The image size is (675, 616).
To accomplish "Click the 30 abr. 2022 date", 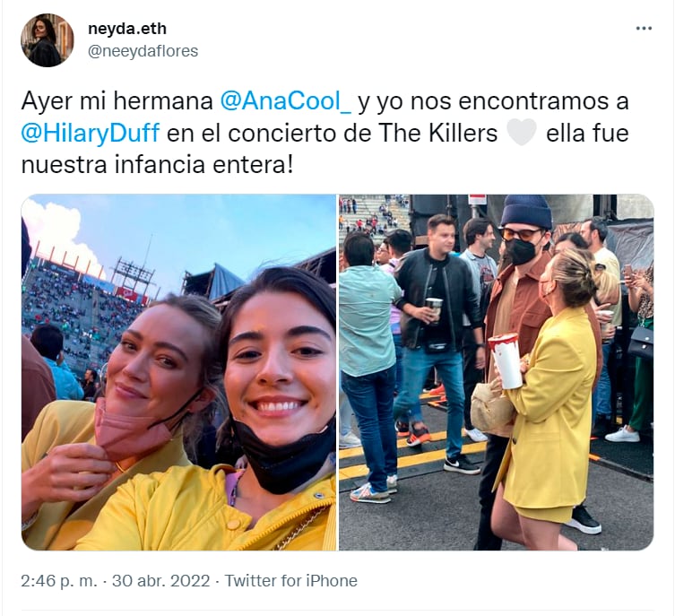I will pyautogui.click(x=161, y=581).
